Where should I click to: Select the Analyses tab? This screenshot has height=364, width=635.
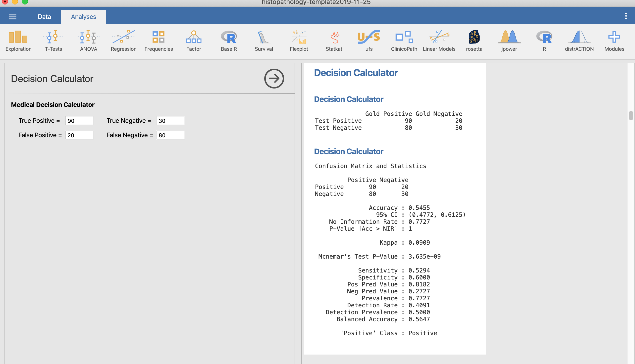point(83,17)
